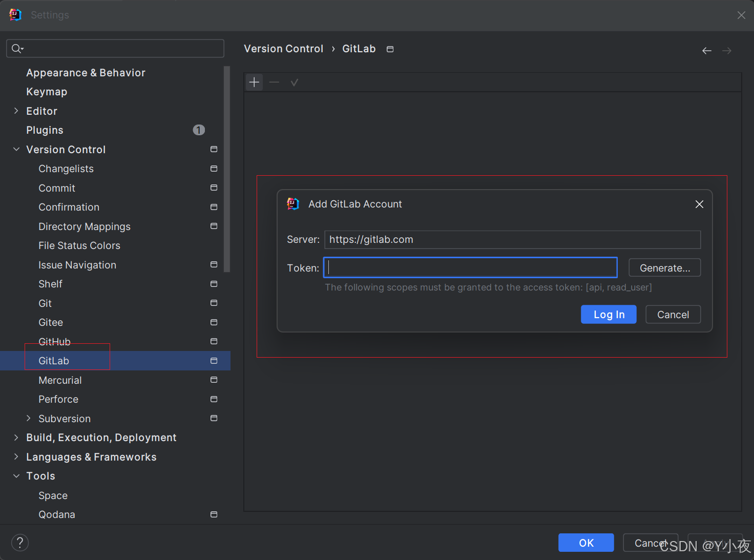Open the Plugins settings page
The image size is (754, 560).
pyautogui.click(x=45, y=130)
